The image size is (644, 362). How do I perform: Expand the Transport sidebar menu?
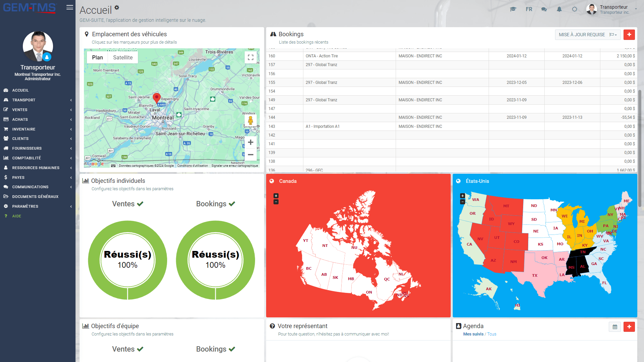[x=38, y=100]
